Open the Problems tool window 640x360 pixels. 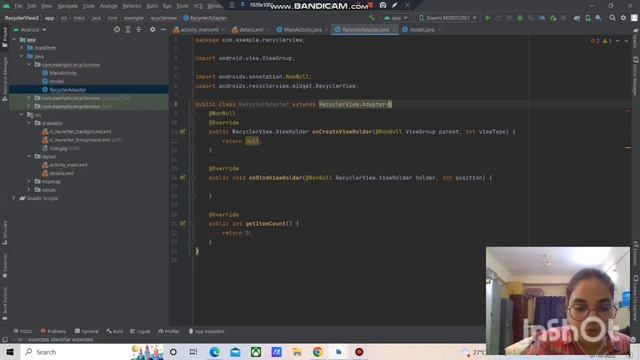(53, 331)
